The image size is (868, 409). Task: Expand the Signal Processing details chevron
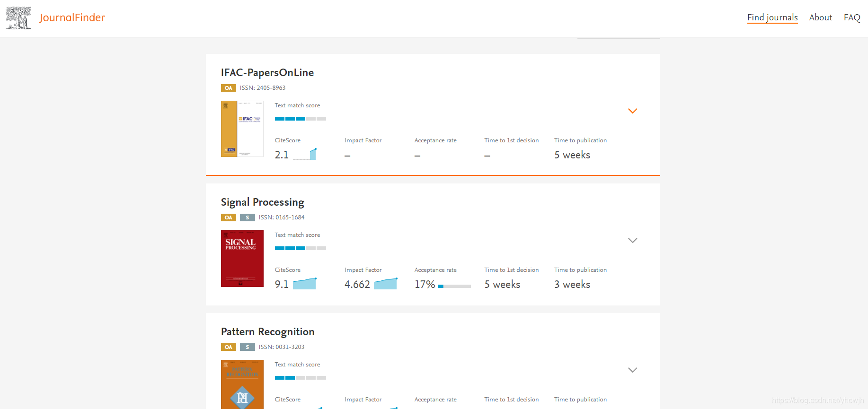pyautogui.click(x=632, y=240)
